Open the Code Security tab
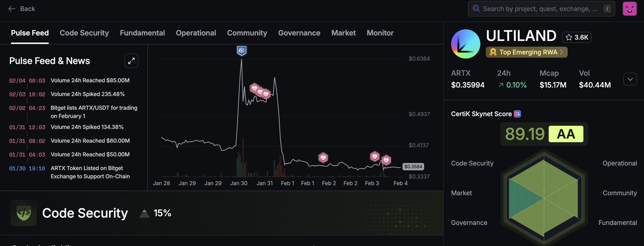Screen dimensions: 644x246 84,33
